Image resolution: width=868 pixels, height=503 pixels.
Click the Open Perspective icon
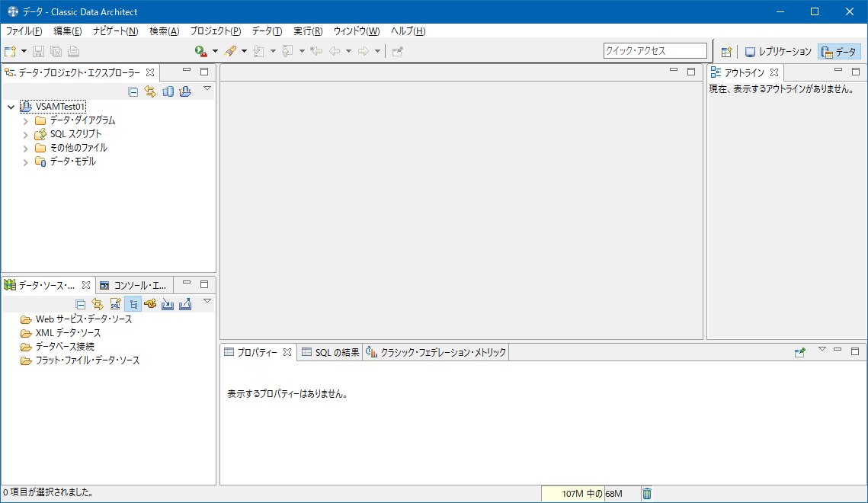727,52
